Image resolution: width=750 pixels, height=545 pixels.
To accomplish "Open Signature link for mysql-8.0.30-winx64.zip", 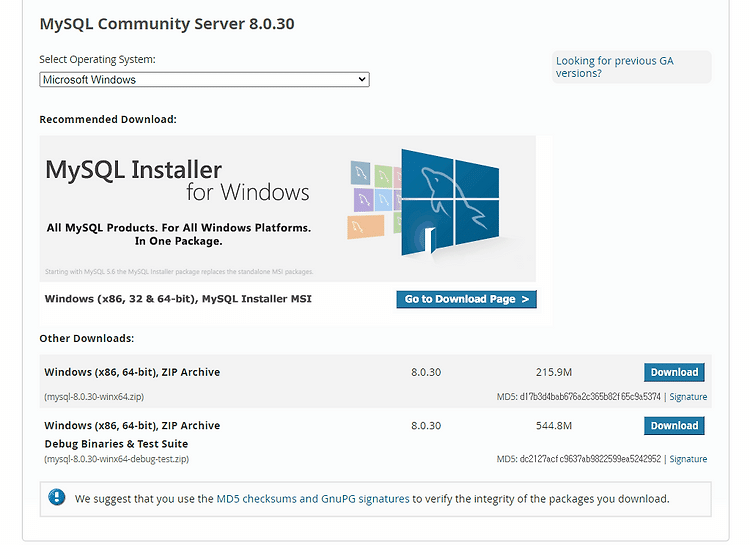I will click(x=688, y=397).
